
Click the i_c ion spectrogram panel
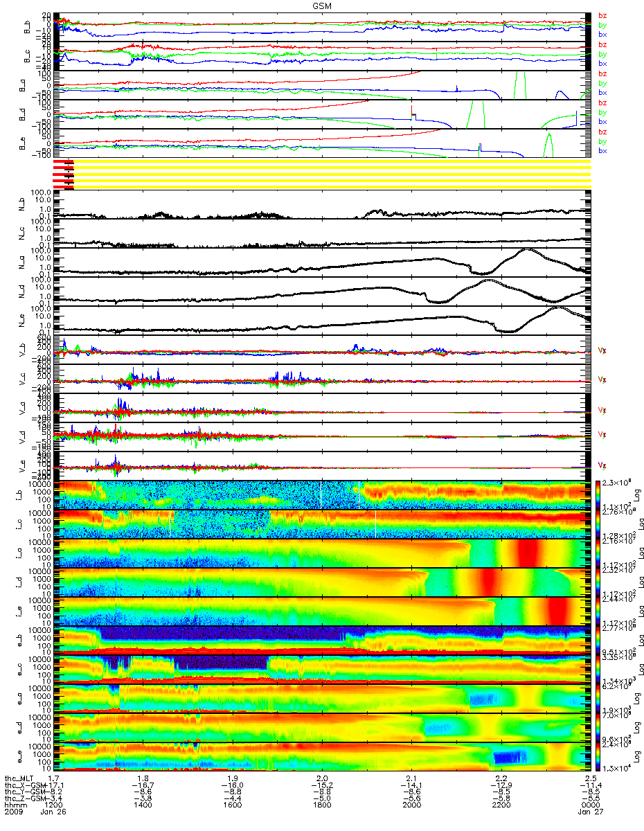click(x=321, y=524)
